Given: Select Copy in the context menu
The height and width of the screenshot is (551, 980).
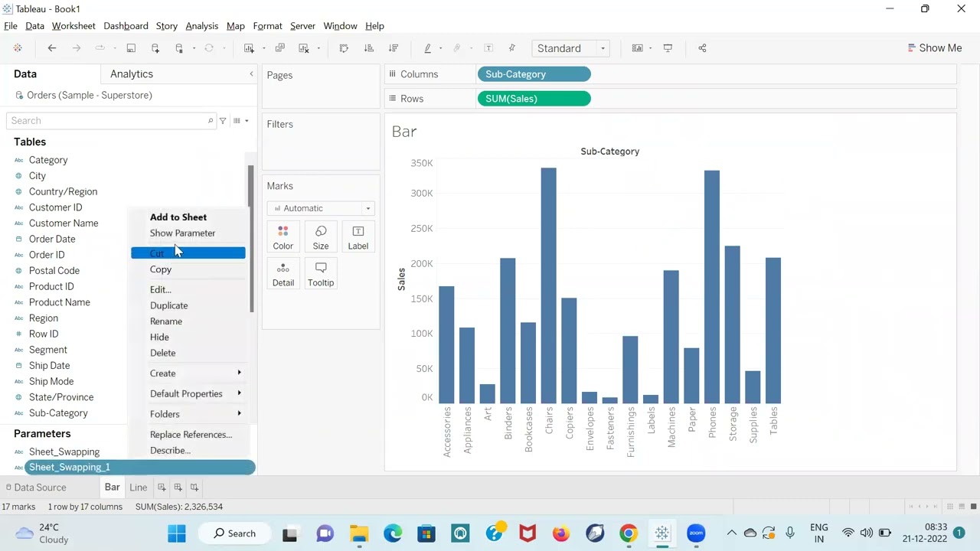Looking at the screenshot, I should 161,269.
